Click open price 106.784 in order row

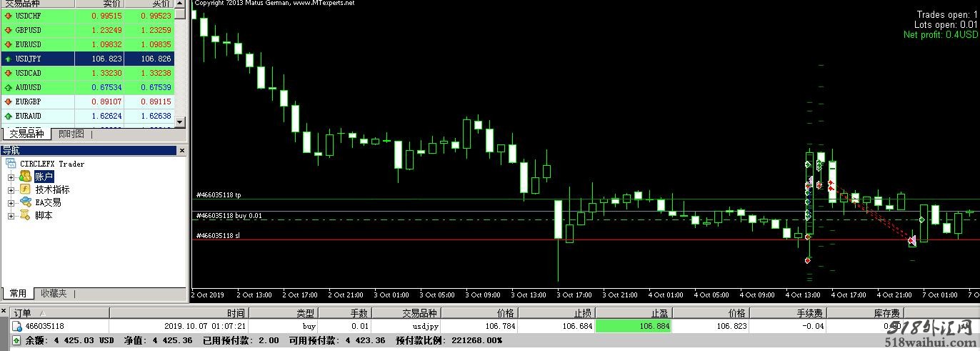point(500,326)
